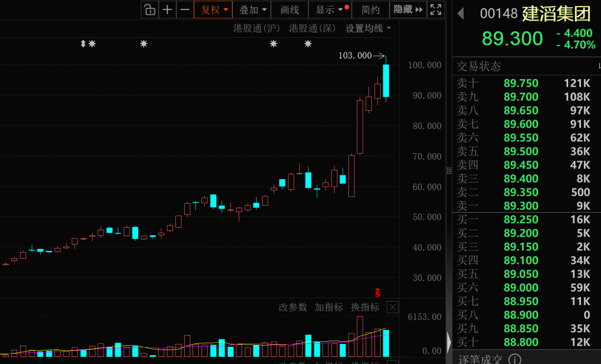Screen dimensions: 601x364
Task: Click the lock icon in chart toolbar
Action: (150, 9)
